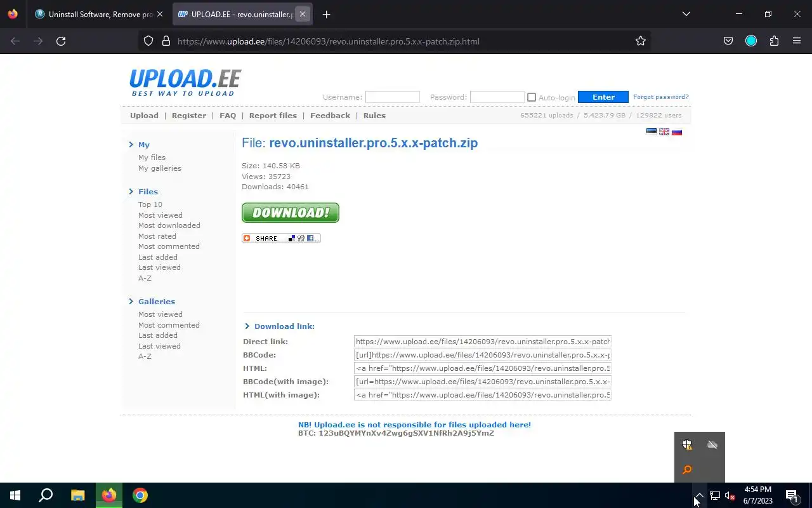Close the UPLOAD.EE tab
Viewport: 812px width, 508px height.
(303, 14)
